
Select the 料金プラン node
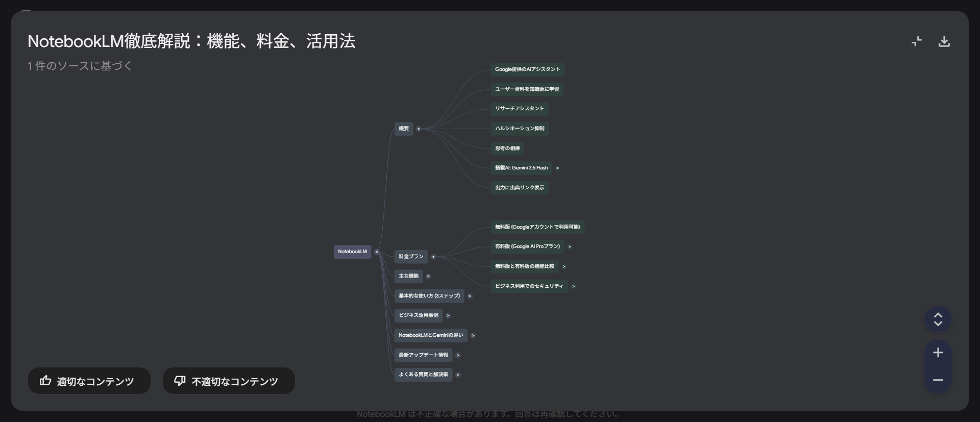tap(411, 257)
